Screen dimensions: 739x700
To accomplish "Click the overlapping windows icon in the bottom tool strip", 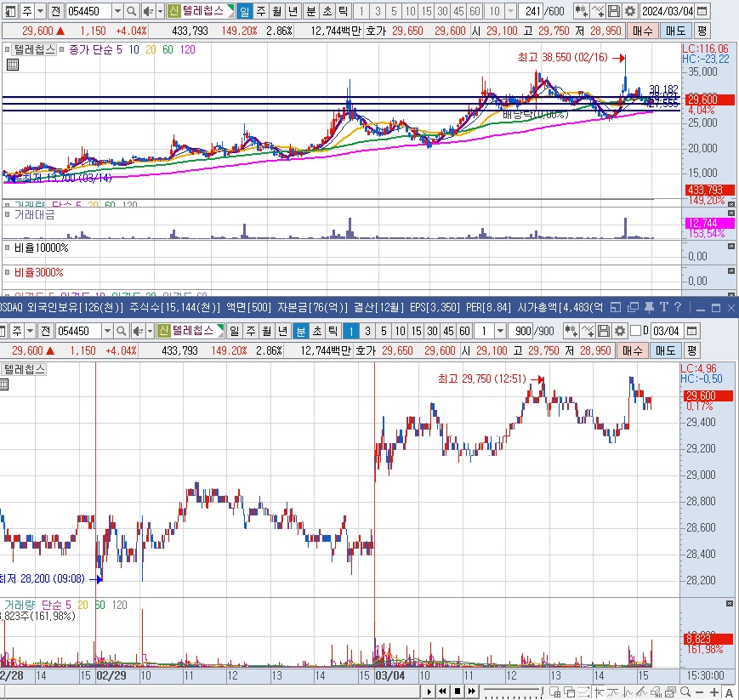I will click(569, 691).
